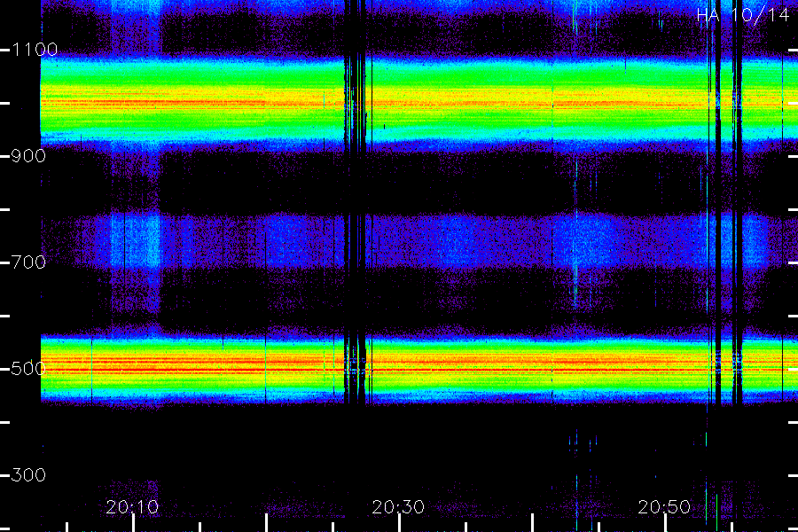Click the 300 frequency axis label
This screenshot has height=532, width=798.
point(28,474)
